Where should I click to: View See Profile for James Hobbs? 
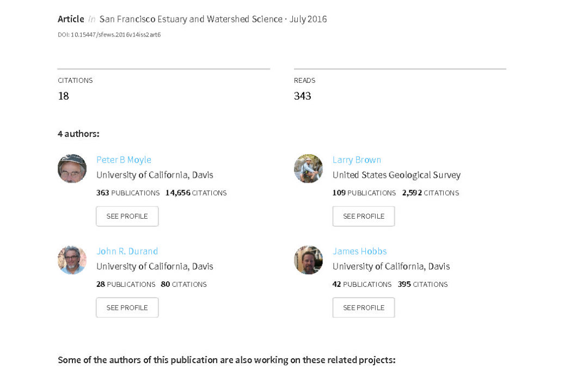363,307
